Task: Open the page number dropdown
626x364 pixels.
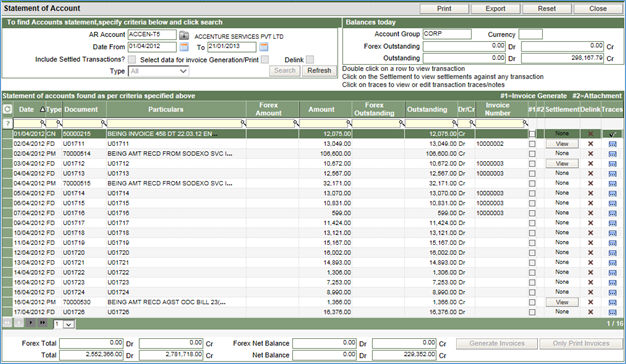Action: coord(64,324)
